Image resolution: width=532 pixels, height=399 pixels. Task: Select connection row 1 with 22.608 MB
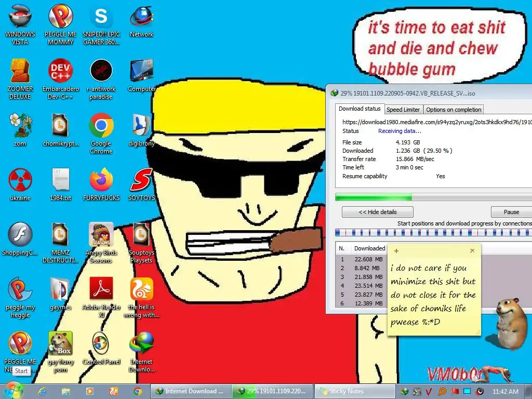[x=362, y=259]
